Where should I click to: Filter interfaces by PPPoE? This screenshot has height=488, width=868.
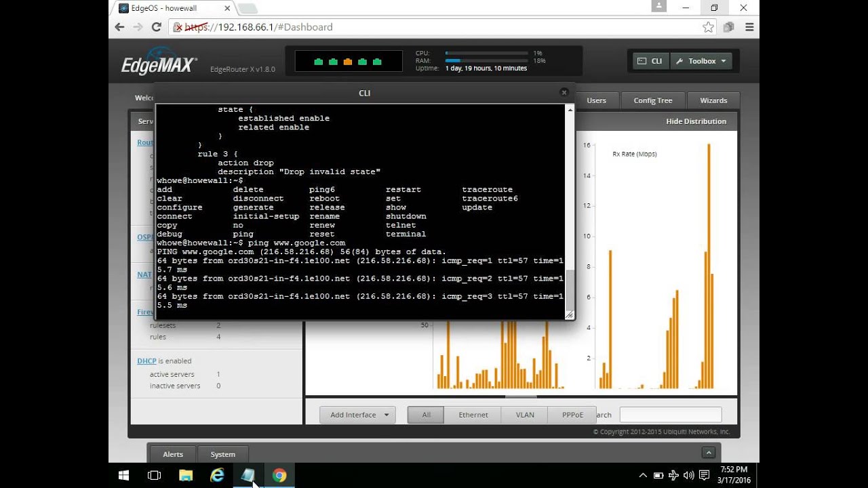coord(572,415)
